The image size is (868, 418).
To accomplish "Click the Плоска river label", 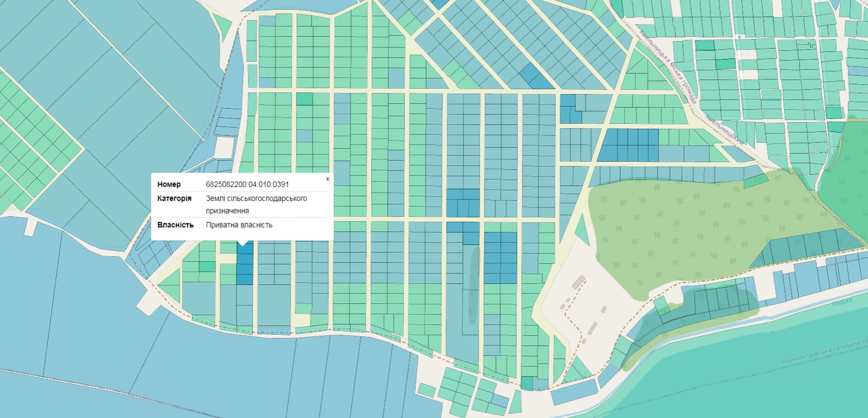I will click(842, 301).
